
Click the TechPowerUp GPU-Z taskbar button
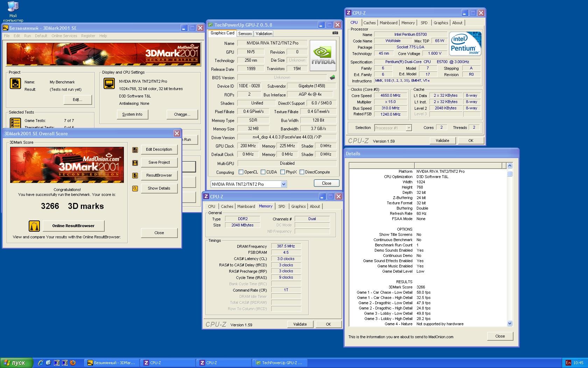pyautogui.click(x=280, y=363)
